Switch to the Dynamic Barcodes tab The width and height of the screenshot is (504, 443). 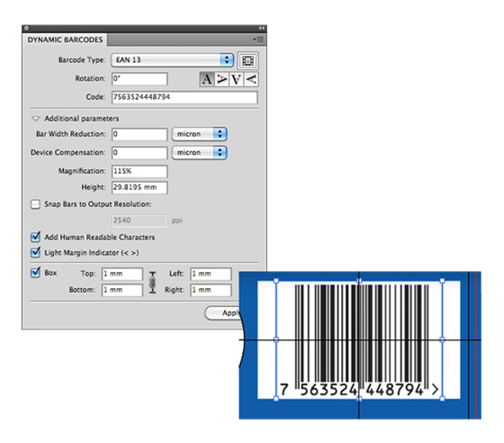tap(65, 40)
